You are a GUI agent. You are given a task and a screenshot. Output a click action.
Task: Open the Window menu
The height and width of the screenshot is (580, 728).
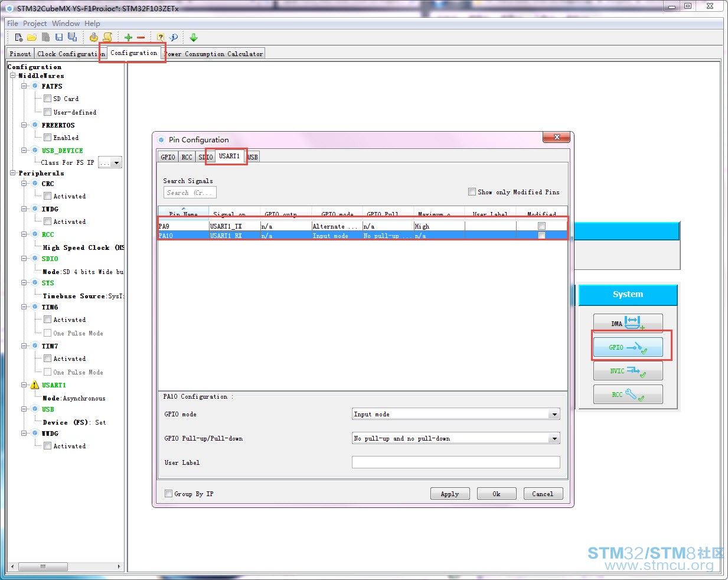[x=66, y=24]
